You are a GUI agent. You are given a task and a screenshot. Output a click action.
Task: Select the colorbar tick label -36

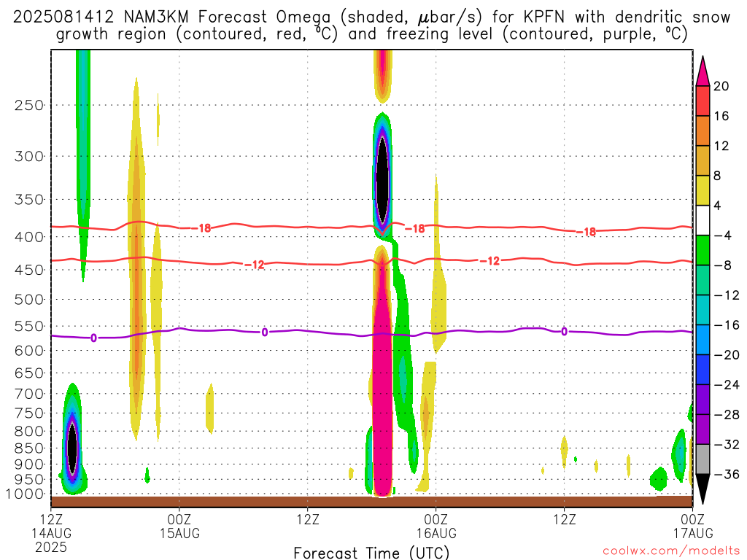[727, 474]
